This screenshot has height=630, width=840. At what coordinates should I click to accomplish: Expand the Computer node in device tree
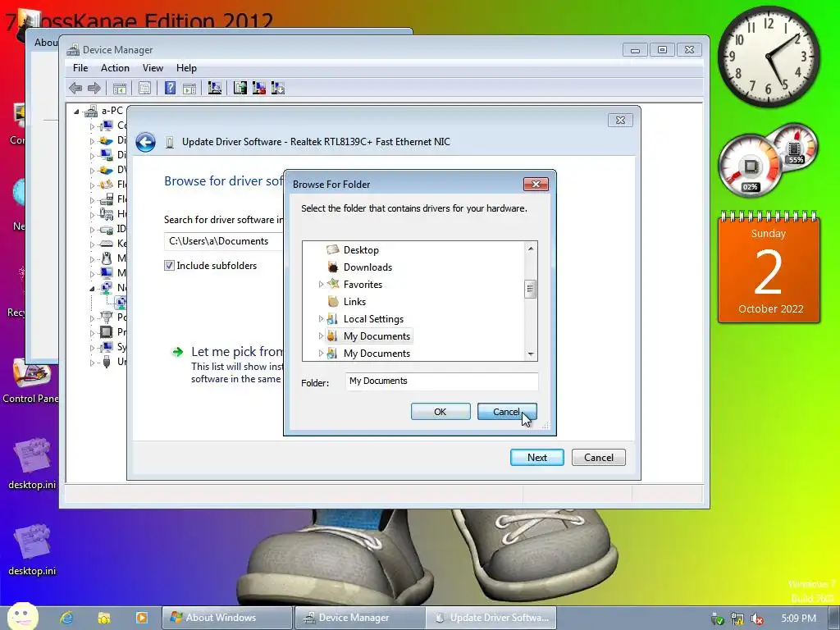pos(92,126)
